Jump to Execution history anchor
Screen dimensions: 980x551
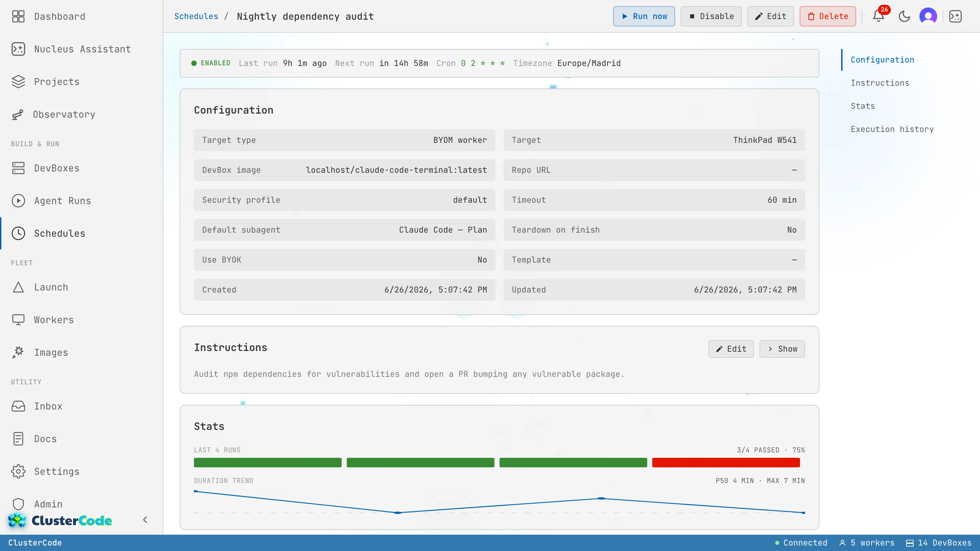pyautogui.click(x=892, y=129)
